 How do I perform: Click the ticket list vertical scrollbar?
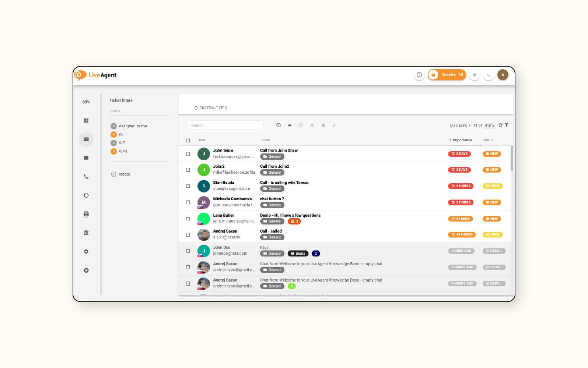click(512, 158)
